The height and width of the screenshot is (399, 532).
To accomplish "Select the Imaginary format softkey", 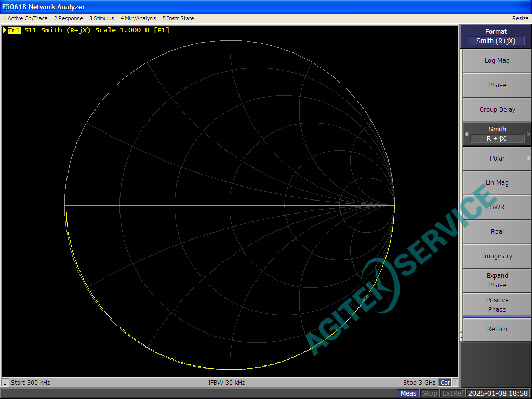I will [x=497, y=256].
